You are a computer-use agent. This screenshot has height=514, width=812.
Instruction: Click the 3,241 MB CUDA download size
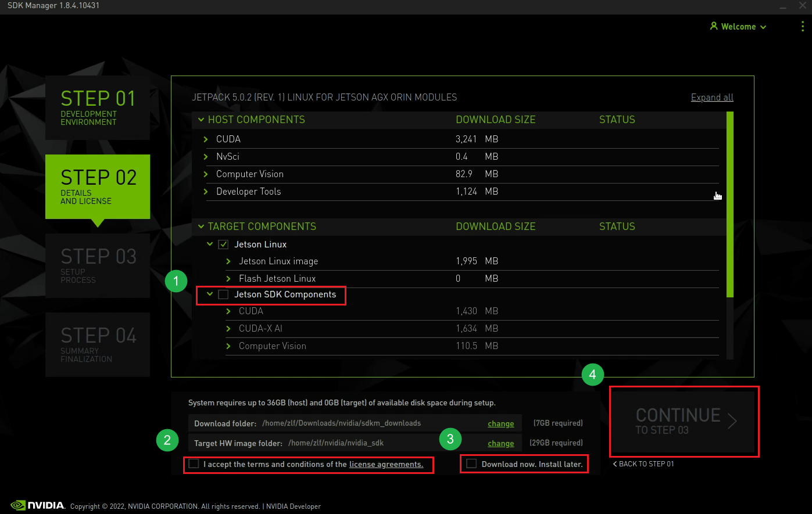pyautogui.click(x=477, y=139)
